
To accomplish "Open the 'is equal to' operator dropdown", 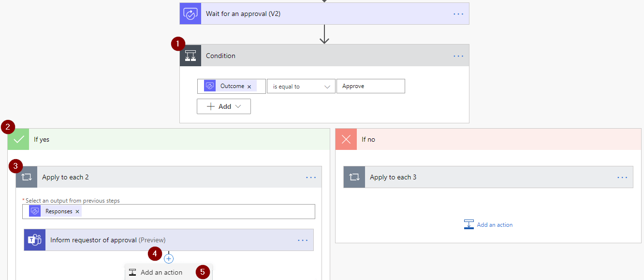I will coord(301,86).
